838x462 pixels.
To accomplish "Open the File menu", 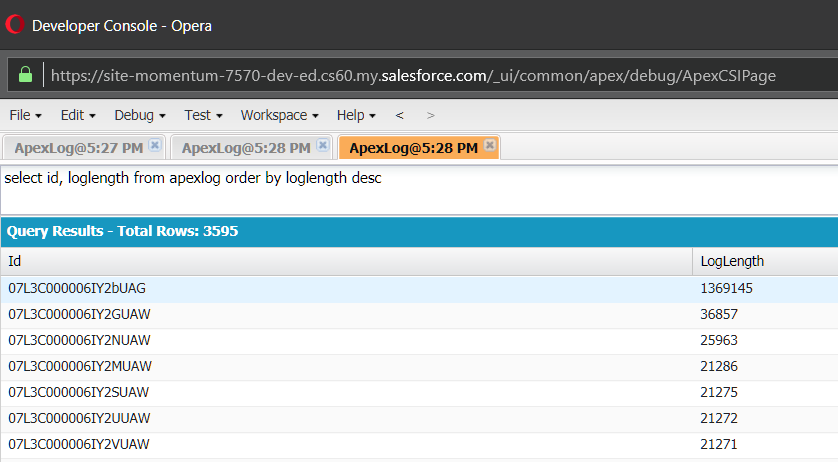I will point(25,116).
